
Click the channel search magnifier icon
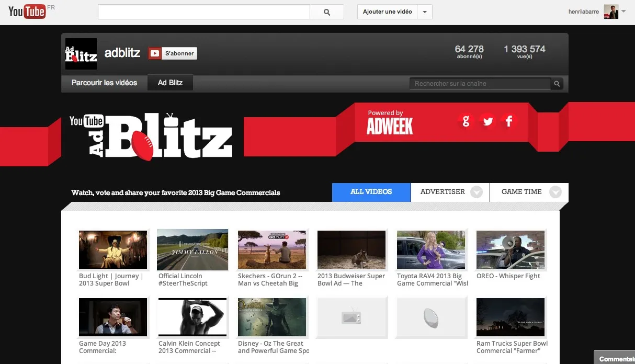click(557, 84)
